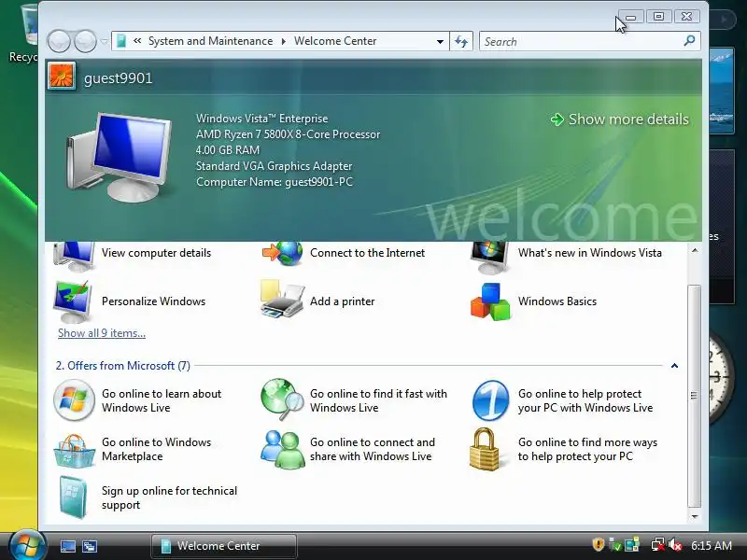Click What's new in Windows Vista label
The width and height of the screenshot is (747, 560).
click(590, 253)
